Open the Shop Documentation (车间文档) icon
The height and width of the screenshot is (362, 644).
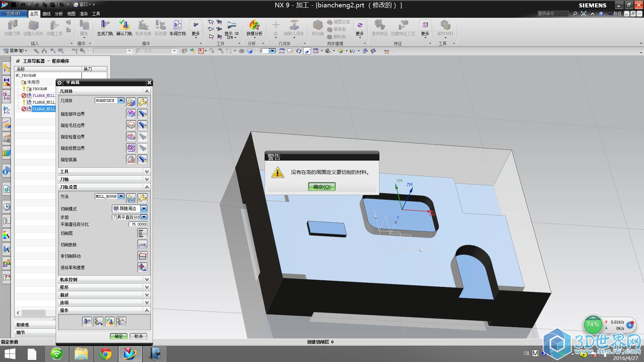click(177, 27)
